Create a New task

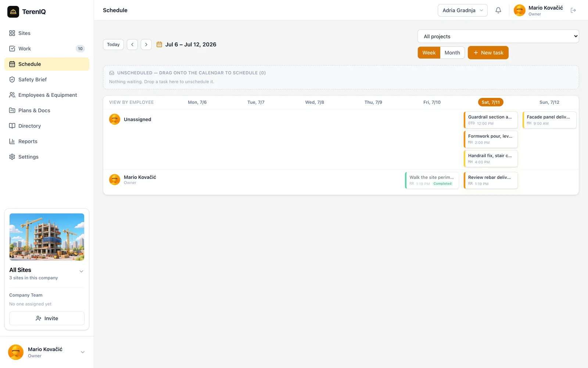pyautogui.click(x=488, y=53)
